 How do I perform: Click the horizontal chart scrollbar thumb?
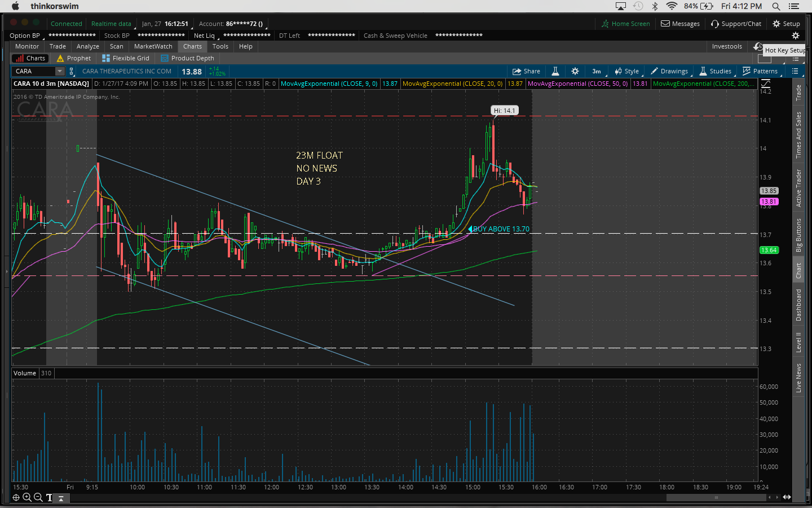716,497
